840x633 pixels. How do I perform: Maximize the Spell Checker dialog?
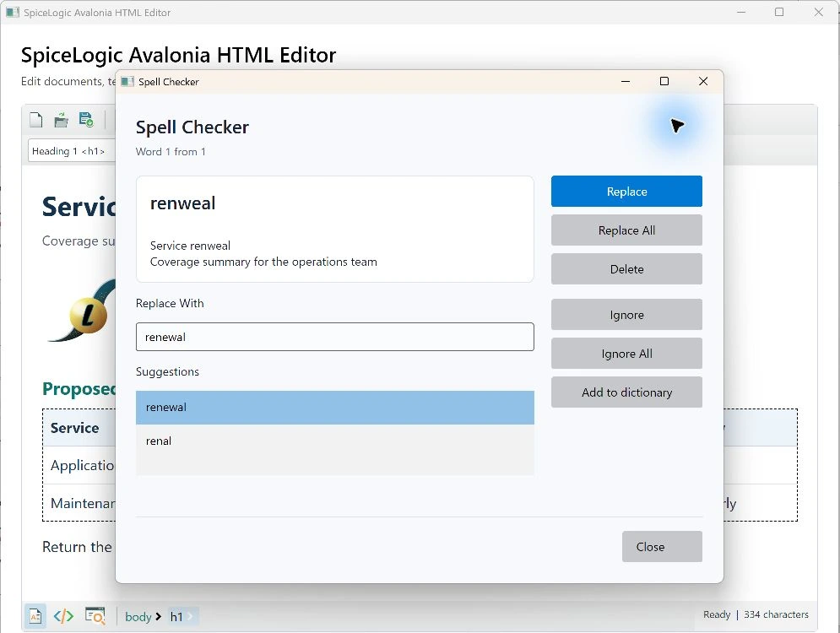coord(664,81)
